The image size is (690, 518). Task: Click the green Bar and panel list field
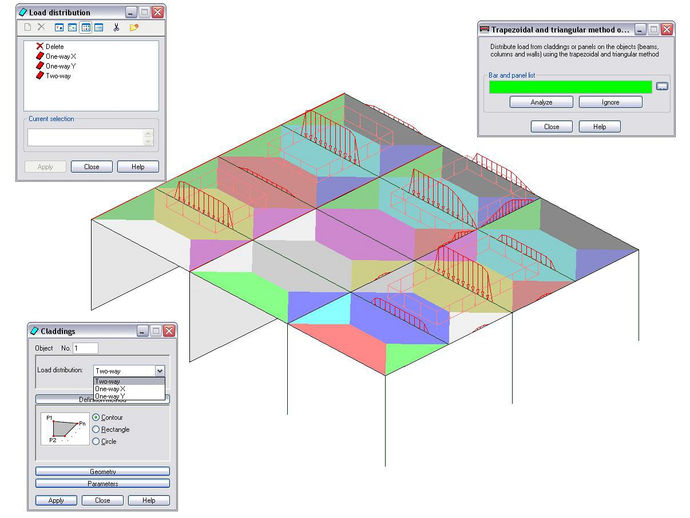click(570, 87)
